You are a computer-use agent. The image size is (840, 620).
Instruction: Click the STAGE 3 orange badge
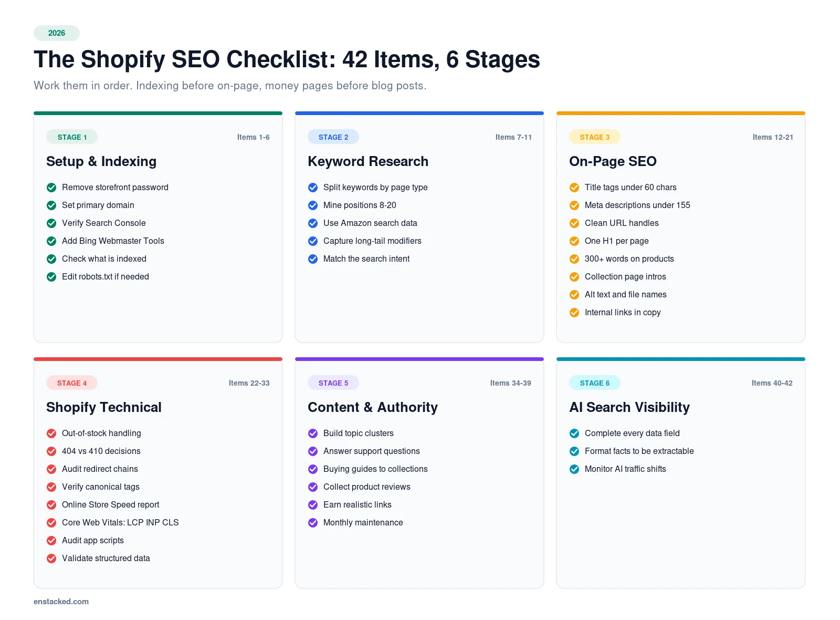(x=595, y=137)
